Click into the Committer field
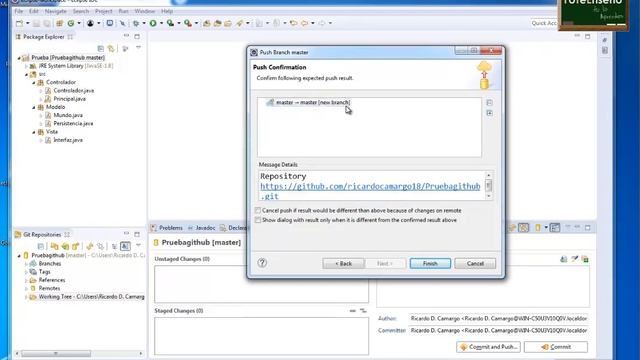This screenshot has height=360, width=640. point(499,330)
